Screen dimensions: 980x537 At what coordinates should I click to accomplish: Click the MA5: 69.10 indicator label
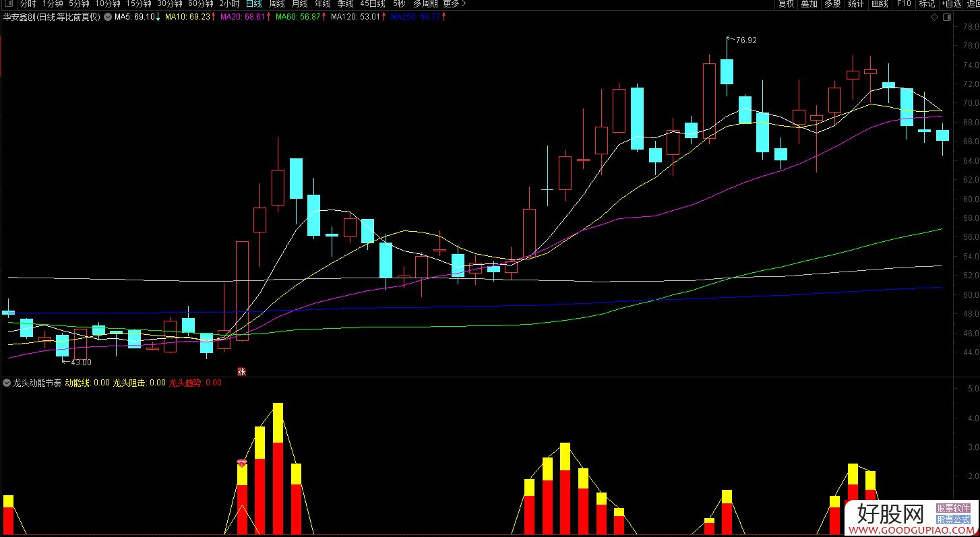pyautogui.click(x=137, y=17)
